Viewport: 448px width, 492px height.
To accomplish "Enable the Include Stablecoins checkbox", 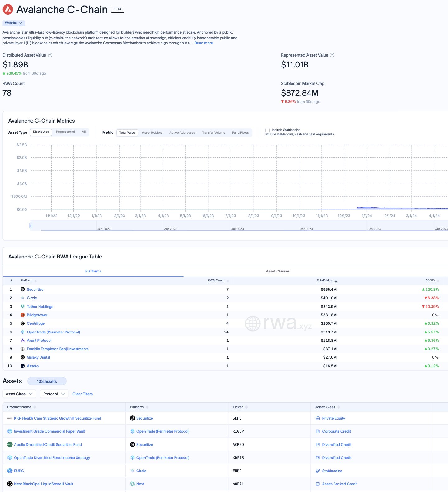I will click(268, 130).
